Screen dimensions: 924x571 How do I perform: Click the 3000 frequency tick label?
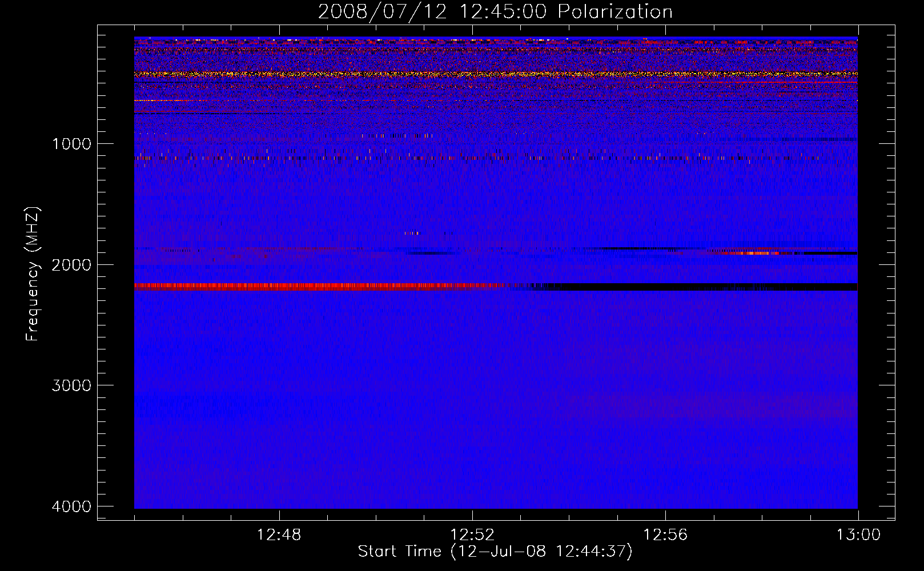click(71, 385)
